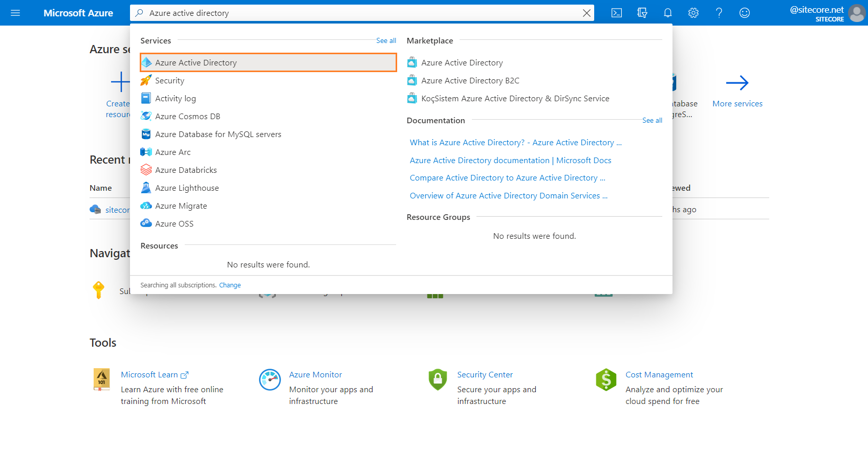Open the Security Center link
Image resolution: width=868 pixels, height=450 pixels.
(485, 375)
